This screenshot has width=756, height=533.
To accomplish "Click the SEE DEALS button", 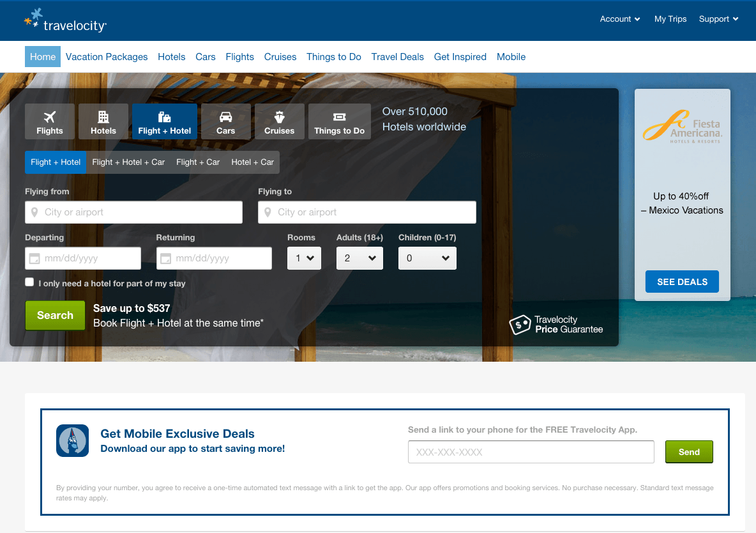I will point(682,282).
